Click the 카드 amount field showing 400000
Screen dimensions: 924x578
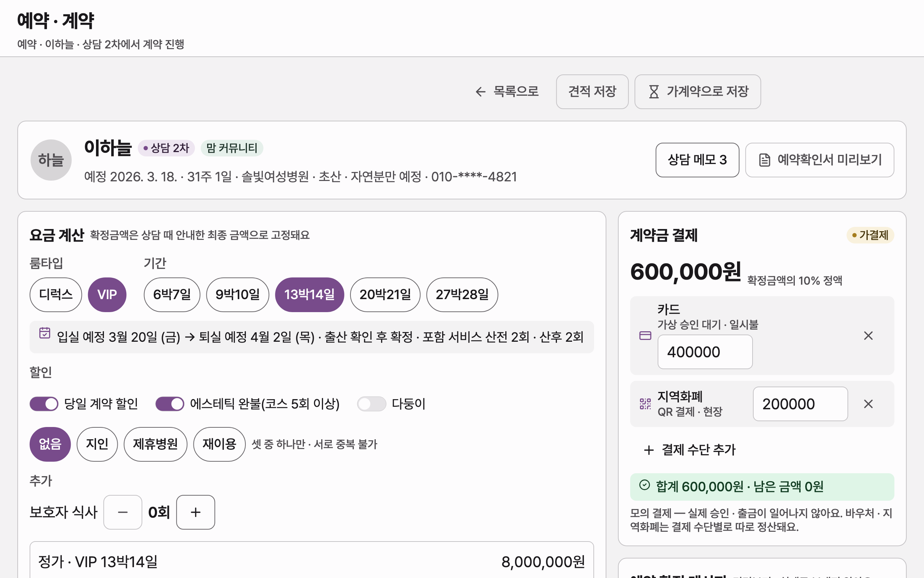[x=705, y=352]
